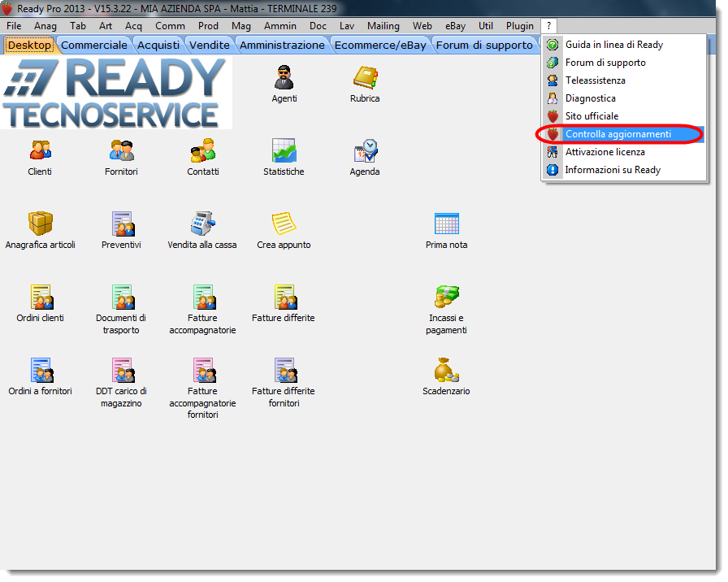Switch to the Amministrazione tab
728x582 pixels.
[282, 45]
